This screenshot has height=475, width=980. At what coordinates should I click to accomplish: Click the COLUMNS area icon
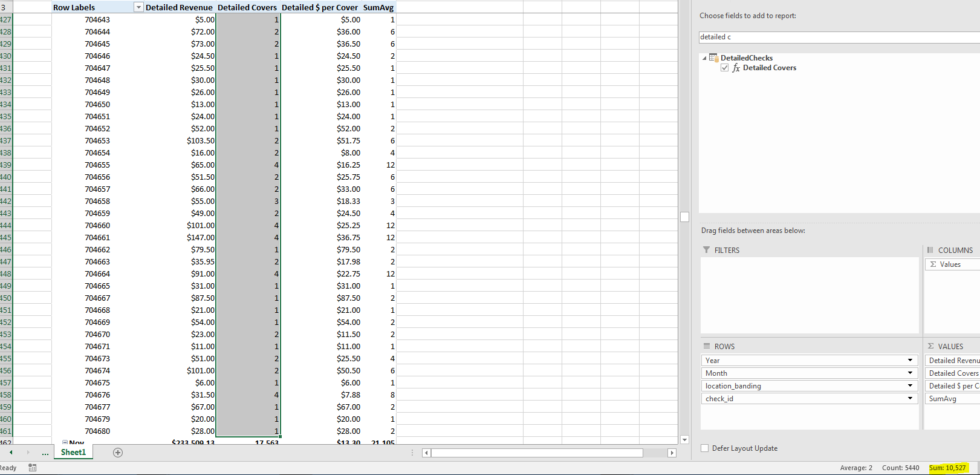(x=930, y=250)
